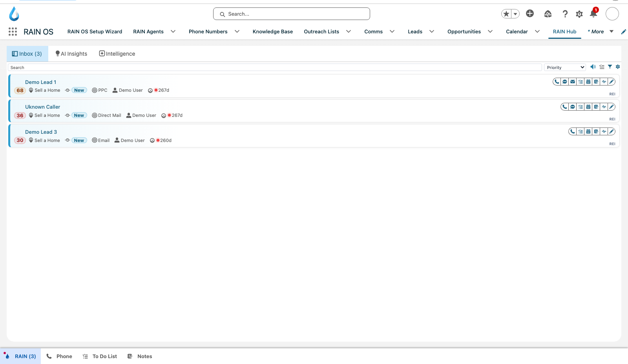628x364 pixels.
Task: Select the RAIN Hub tab
Action: pos(565,31)
